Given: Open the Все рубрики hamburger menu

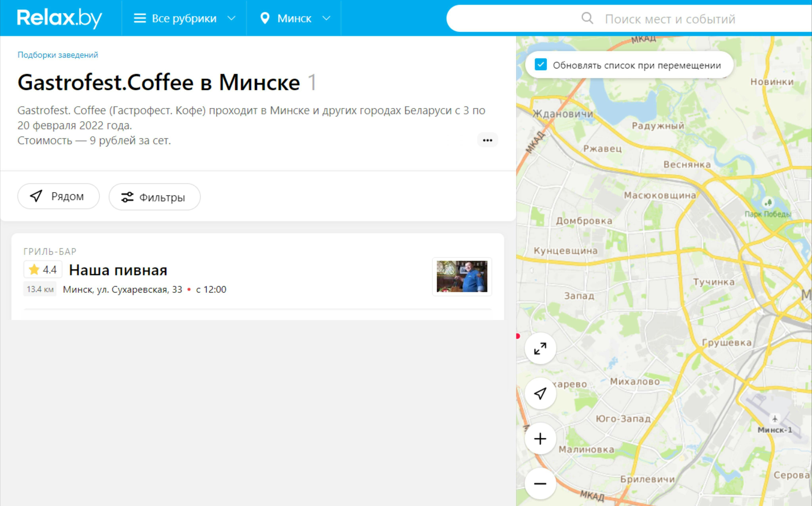Looking at the screenshot, I should point(140,18).
